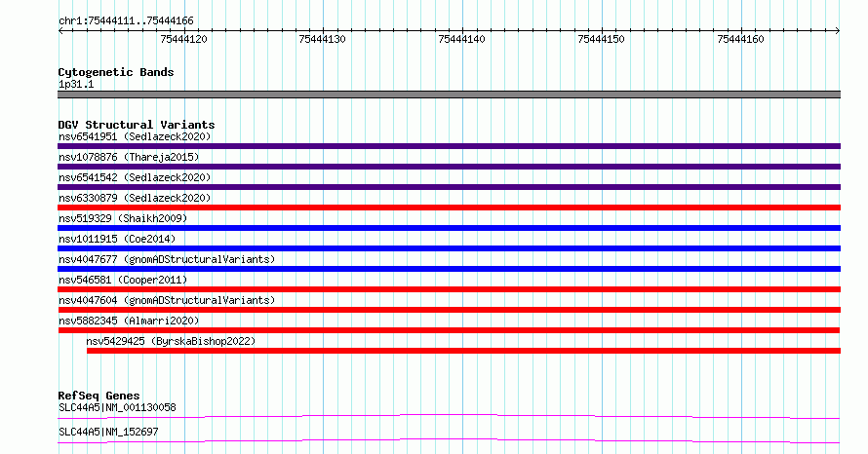The width and height of the screenshot is (868, 454).
Task: Open the SLC44A5|NM_152697 transcript label
Action: coord(108,432)
